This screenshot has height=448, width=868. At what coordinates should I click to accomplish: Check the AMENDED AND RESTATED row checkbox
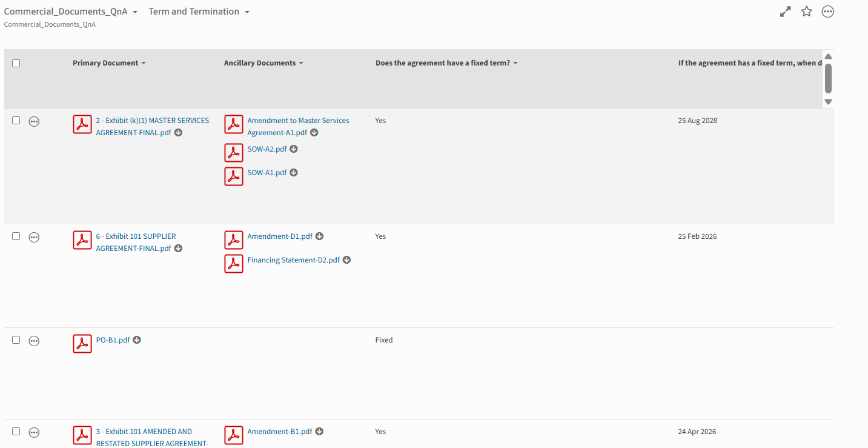point(16,432)
